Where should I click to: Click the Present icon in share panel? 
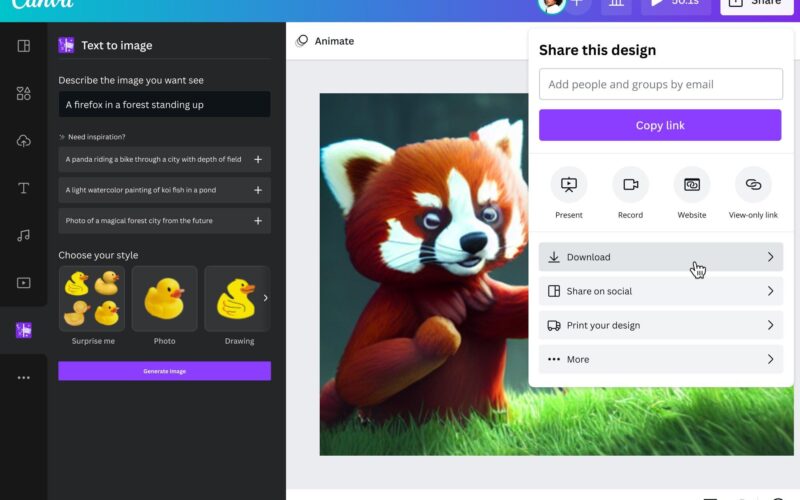[x=569, y=184]
